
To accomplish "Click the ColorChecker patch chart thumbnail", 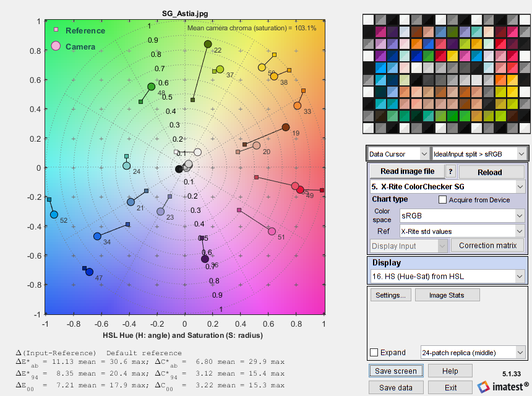I will point(446,73).
